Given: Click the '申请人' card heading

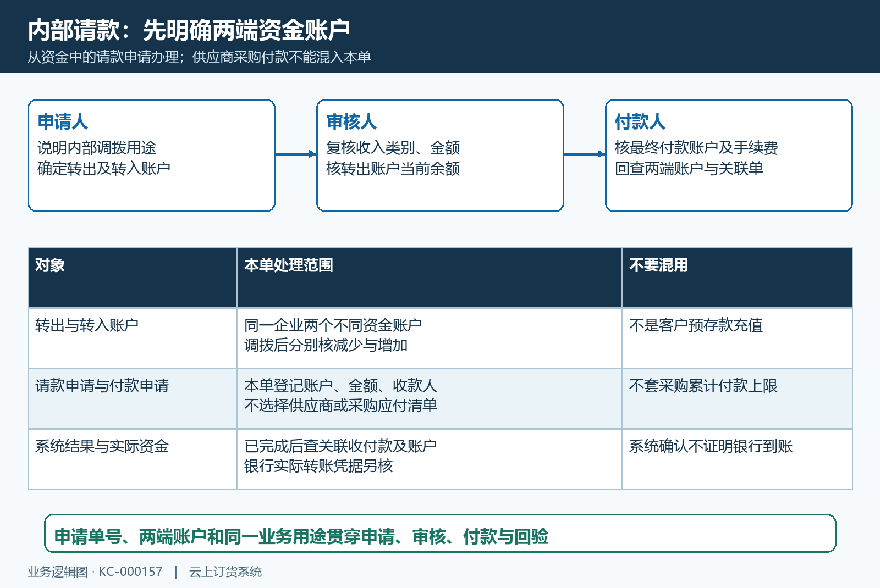Looking at the screenshot, I should tap(63, 121).
